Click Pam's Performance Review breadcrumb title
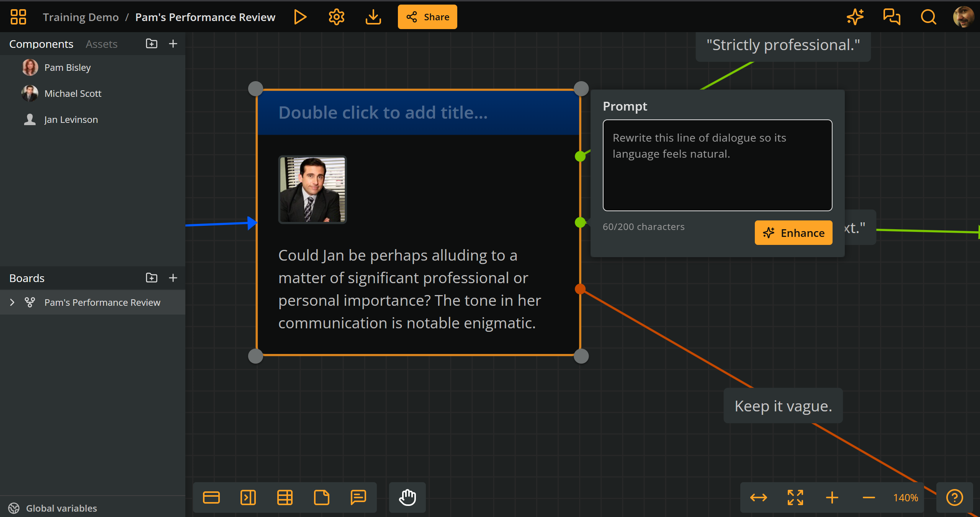Viewport: 980px width, 517px height. tap(205, 17)
